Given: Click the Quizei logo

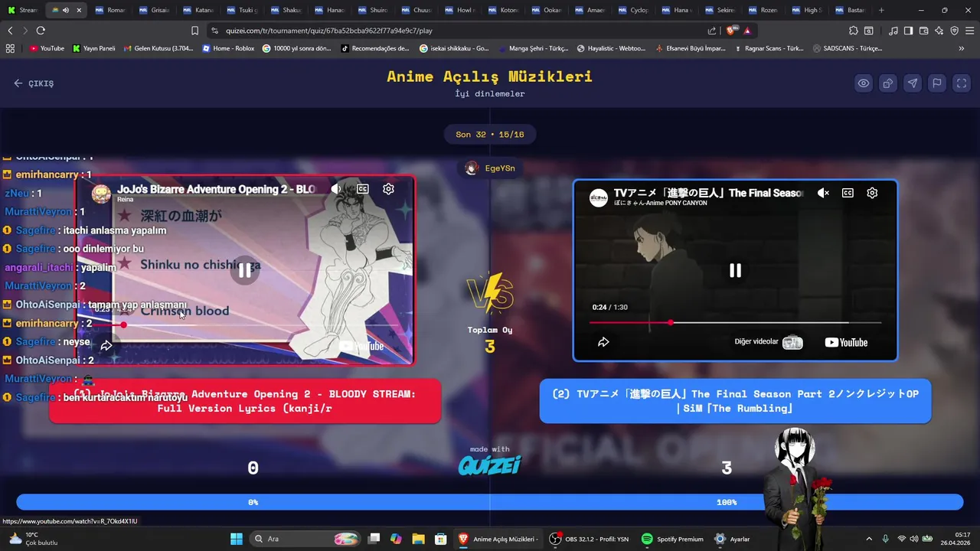Looking at the screenshot, I should pos(490,465).
